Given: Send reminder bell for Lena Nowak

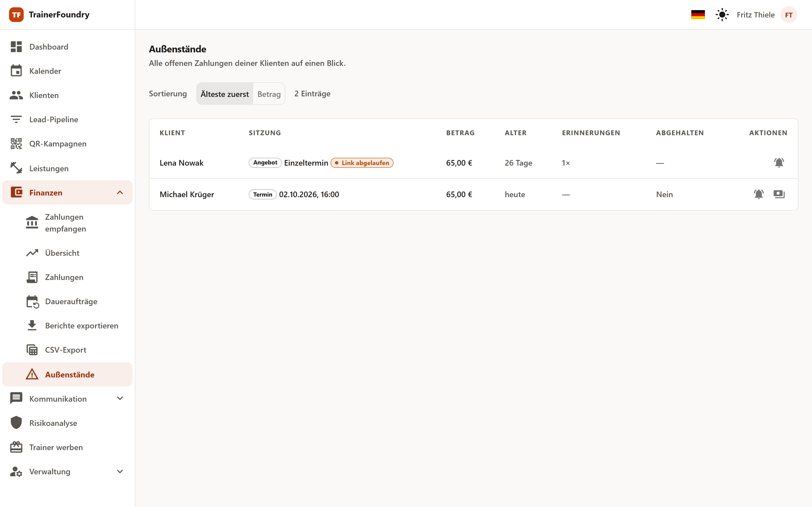Looking at the screenshot, I should [779, 163].
